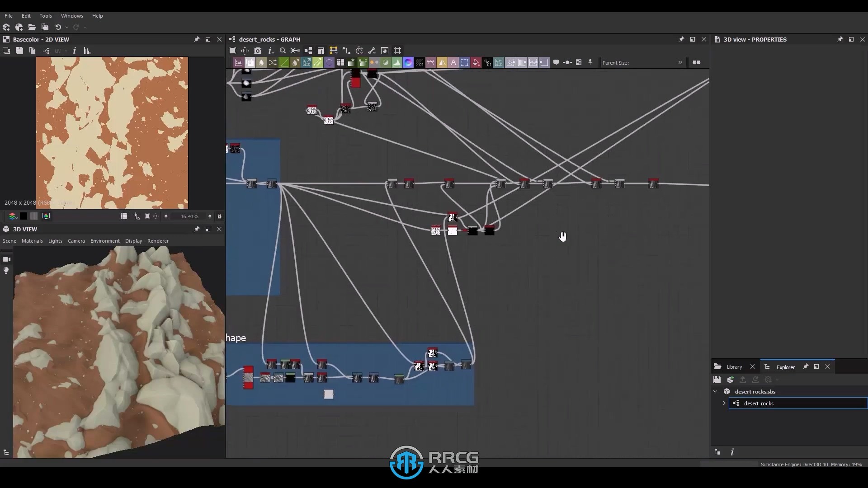Add a Blend node from the toolbar
This screenshot has height=488, width=868.
[250, 63]
